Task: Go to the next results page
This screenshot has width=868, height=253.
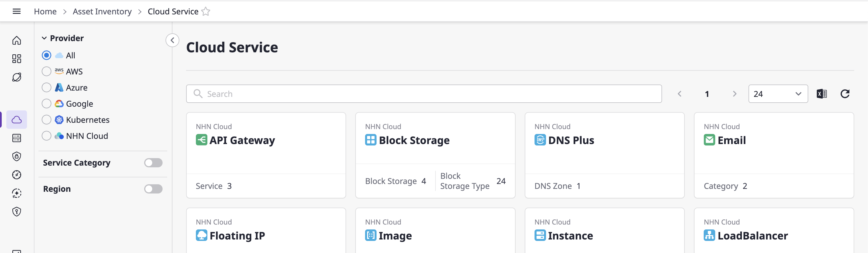Action: (x=734, y=94)
